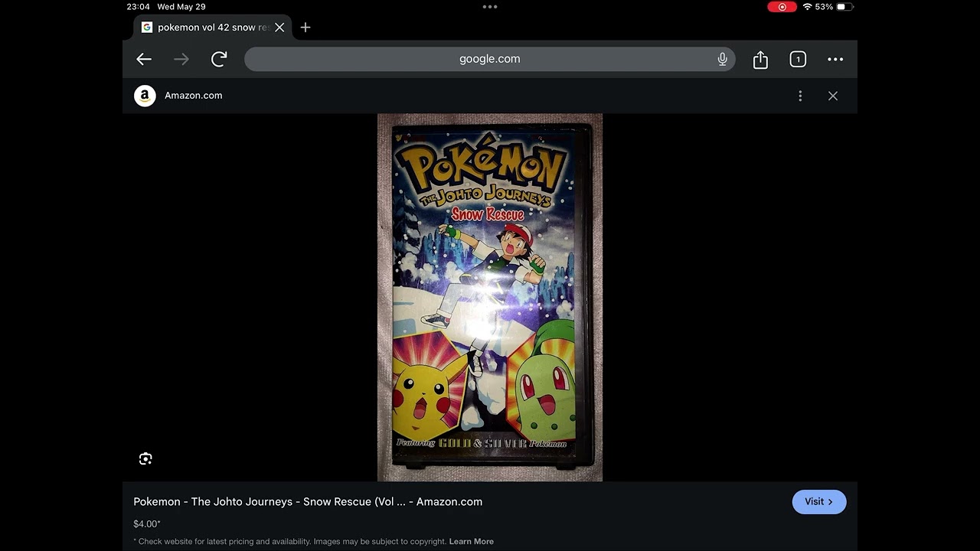Close the pokemon vol 42 tab
The width and height of the screenshot is (980, 551).
tap(279, 28)
